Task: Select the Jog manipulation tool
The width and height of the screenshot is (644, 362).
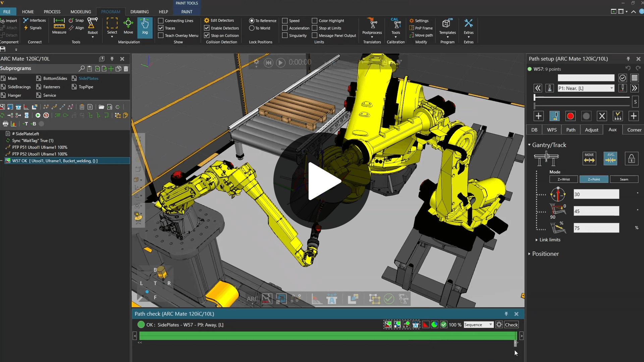Action: (145, 26)
